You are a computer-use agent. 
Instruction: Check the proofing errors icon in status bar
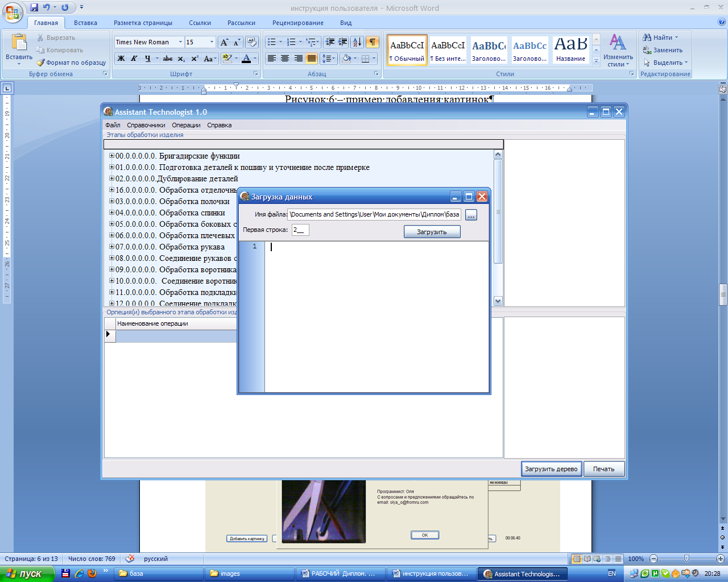tap(130, 559)
